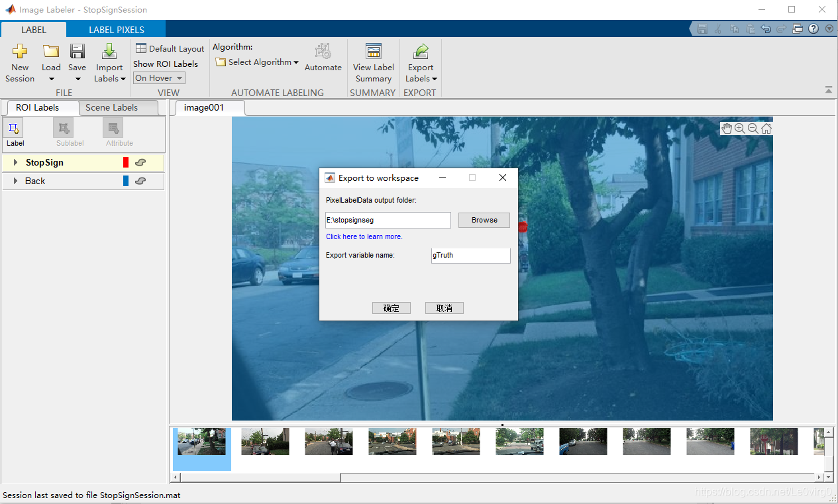
Task: Click the red StopSign color swatch
Action: tap(126, 162)
